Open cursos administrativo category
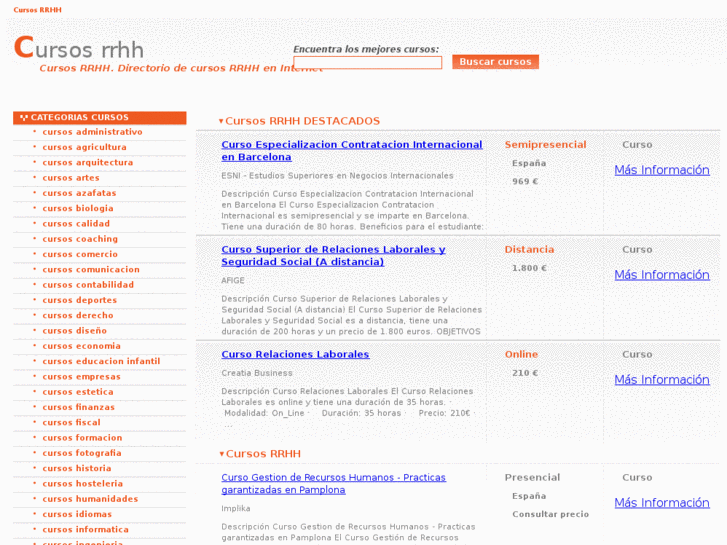Viewport: 727px width, 545px height. point(92,132)
